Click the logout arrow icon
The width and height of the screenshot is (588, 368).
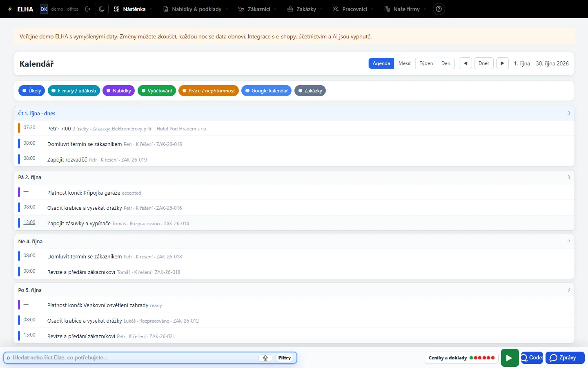click(87, 9)
